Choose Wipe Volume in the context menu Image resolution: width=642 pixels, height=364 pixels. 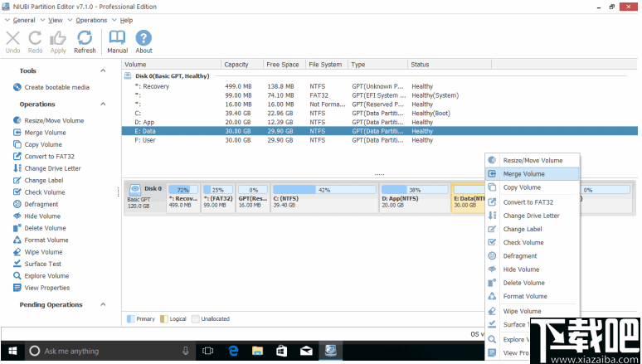(x=533, y=311)
